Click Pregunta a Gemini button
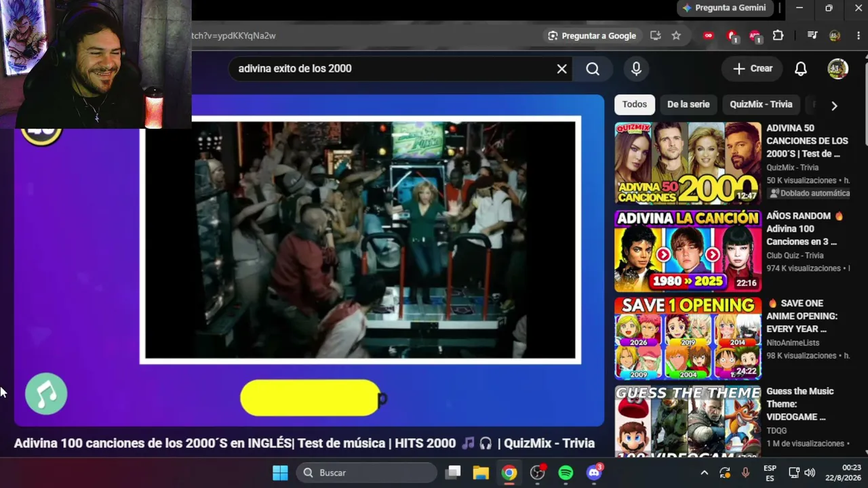 pyautogui.click(x=724, y=8)
